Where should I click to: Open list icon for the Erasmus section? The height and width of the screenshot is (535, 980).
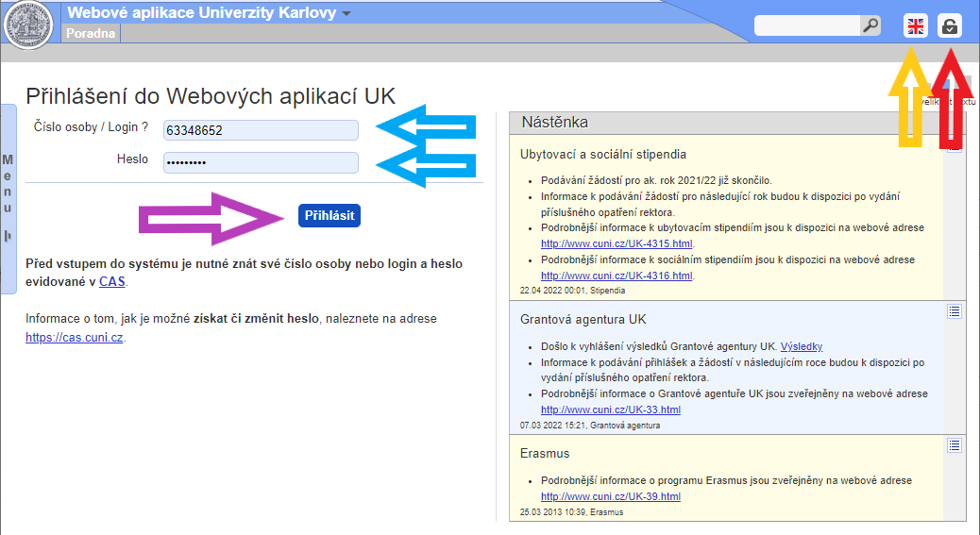[x=954, y=445]
